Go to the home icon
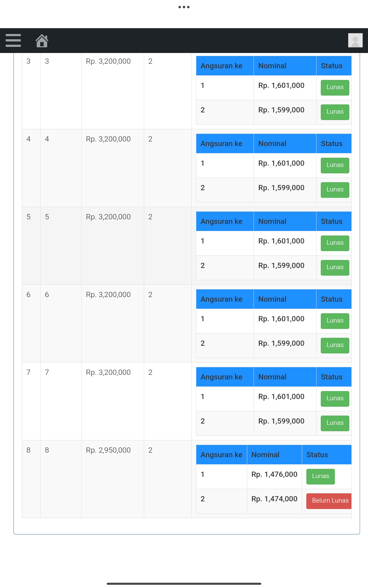 pyautogui.click(x=42, y=40)
